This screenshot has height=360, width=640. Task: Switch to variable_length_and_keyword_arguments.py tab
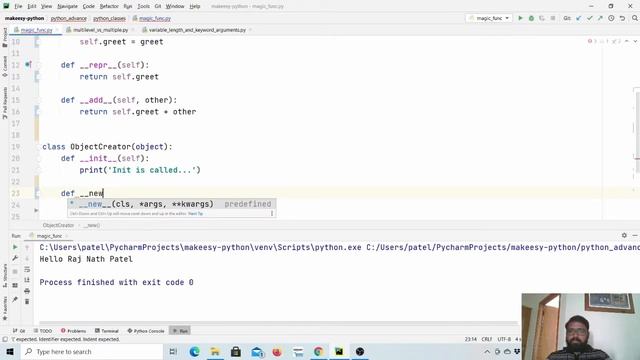pyautogui.click(x=197, y=30)
